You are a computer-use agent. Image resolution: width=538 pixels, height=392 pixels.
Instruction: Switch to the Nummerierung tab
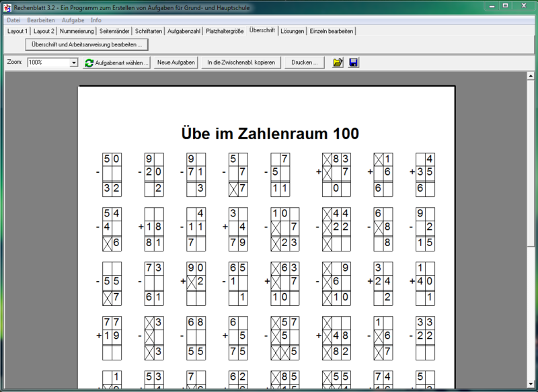point(77,31)
